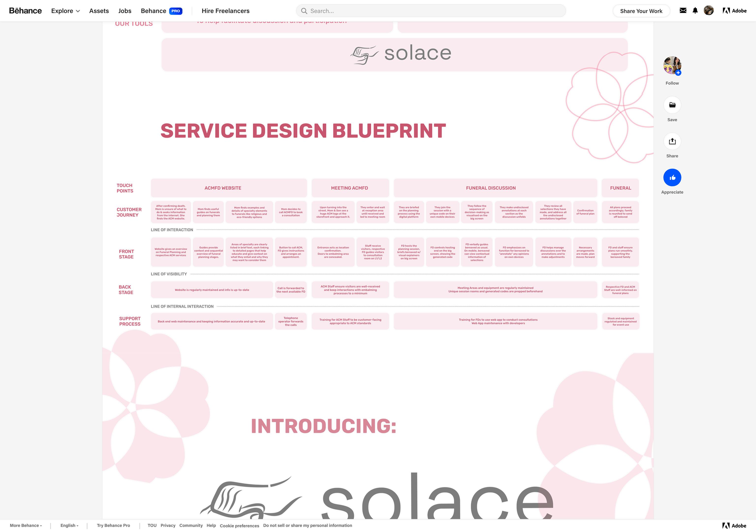Click the Share Your Work button

pos(641,11)
